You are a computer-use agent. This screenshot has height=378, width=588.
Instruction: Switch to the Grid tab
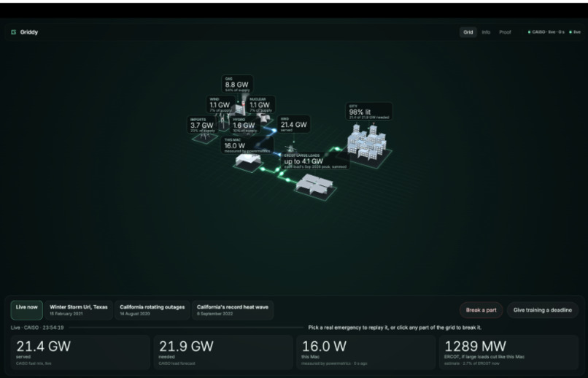(468, 32)
